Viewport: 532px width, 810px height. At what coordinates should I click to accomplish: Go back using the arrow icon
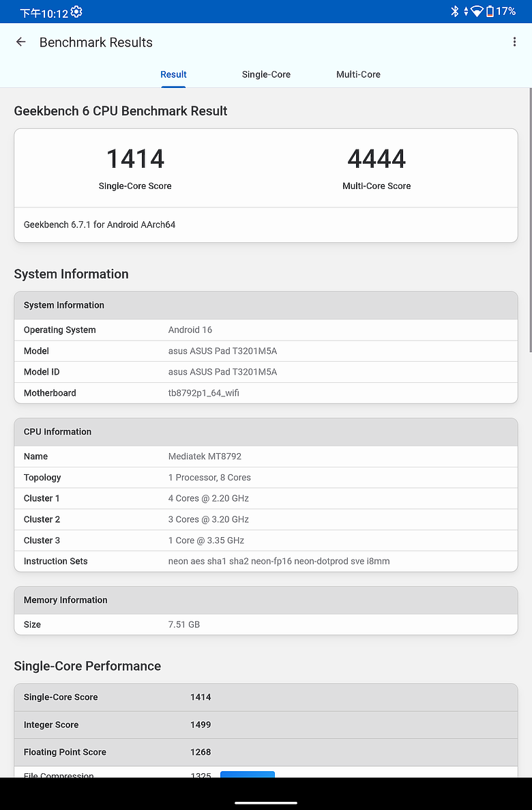pyautogui.click(x=20, y=42)
